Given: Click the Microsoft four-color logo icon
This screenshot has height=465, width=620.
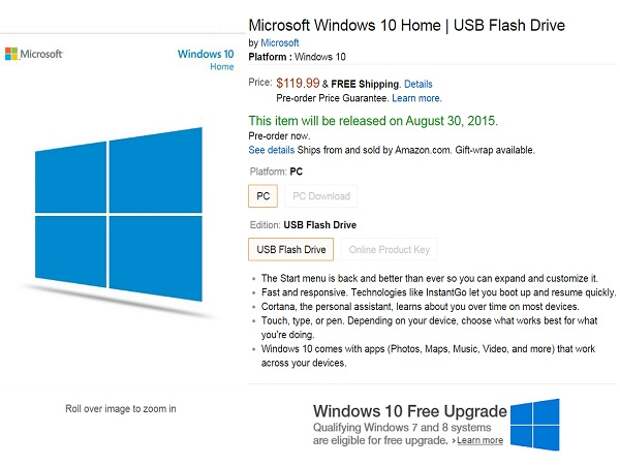Looking at the screenshot, I should coord(11,54).
